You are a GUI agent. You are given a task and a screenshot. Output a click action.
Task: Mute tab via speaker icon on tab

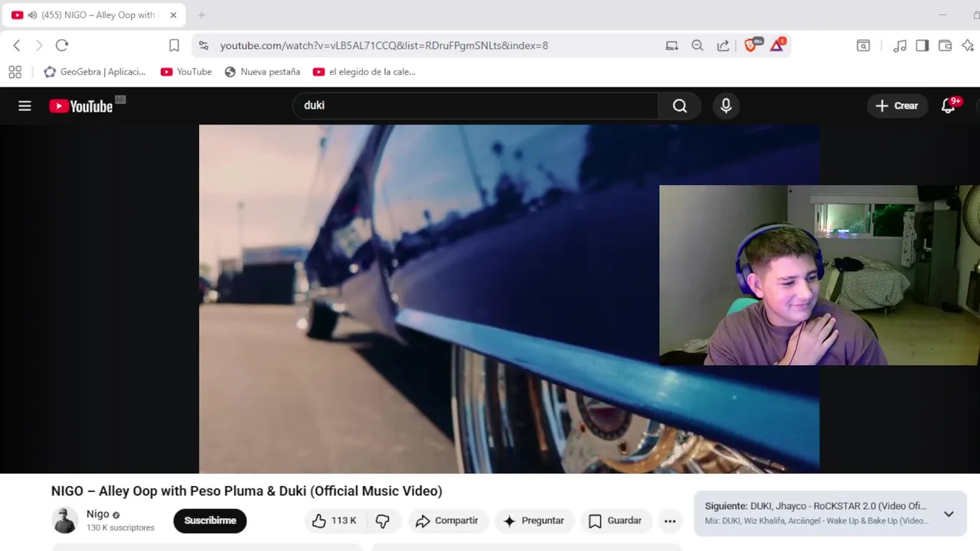32,15
